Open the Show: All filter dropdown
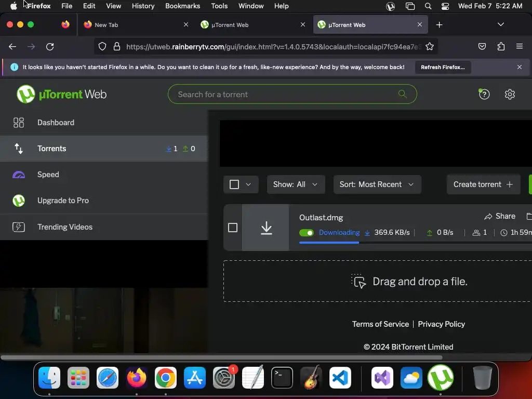This screenshot has width=532, height=399. pyautogui.click(x=296, y=184)
